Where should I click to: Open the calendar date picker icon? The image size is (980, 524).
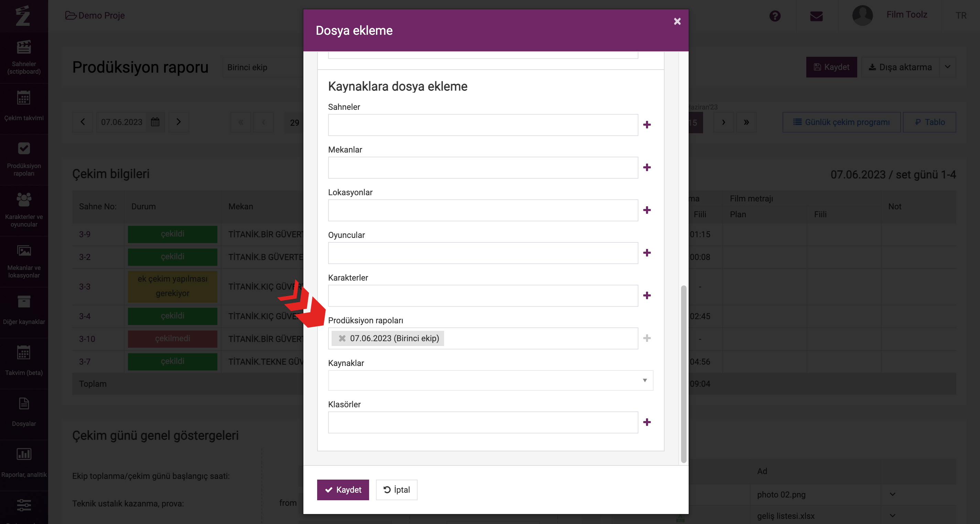(x=155, y=122)
